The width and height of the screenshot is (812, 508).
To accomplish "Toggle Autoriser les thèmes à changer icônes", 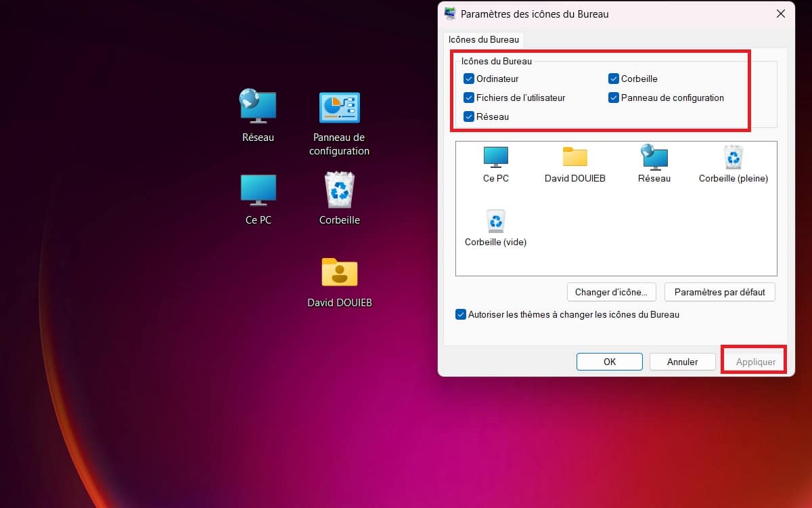I will (x=461, y=314).
